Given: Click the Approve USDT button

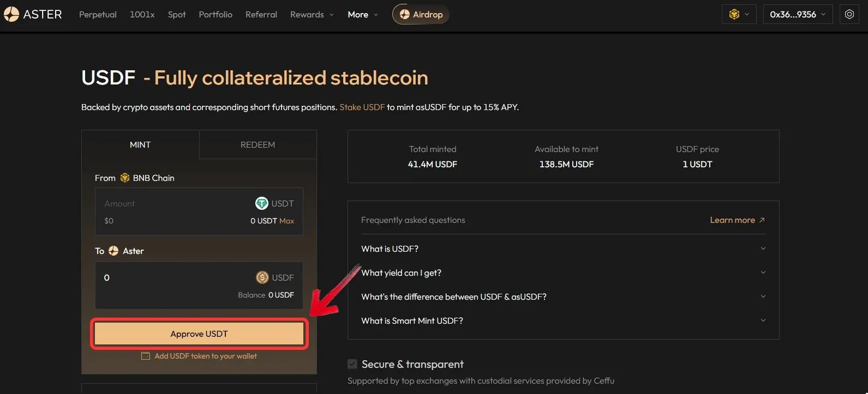Looking at the screenshot, I should [199, 334].
